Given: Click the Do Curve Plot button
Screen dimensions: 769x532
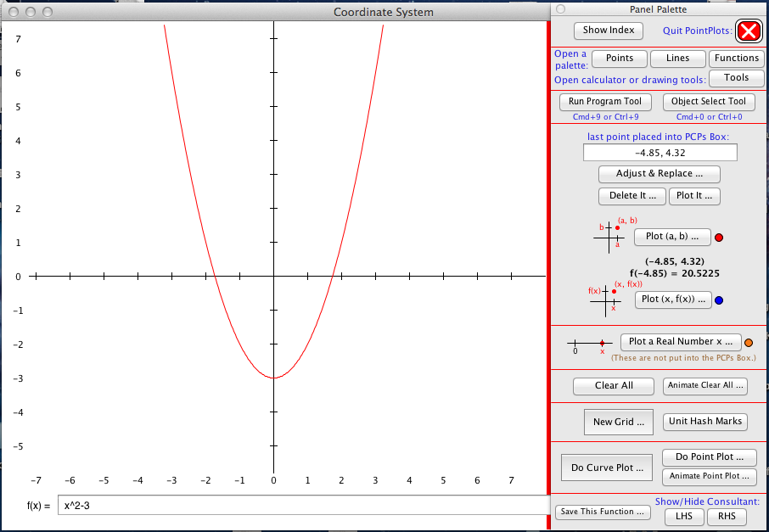Looking at the screenshot, I should point(607,468).
